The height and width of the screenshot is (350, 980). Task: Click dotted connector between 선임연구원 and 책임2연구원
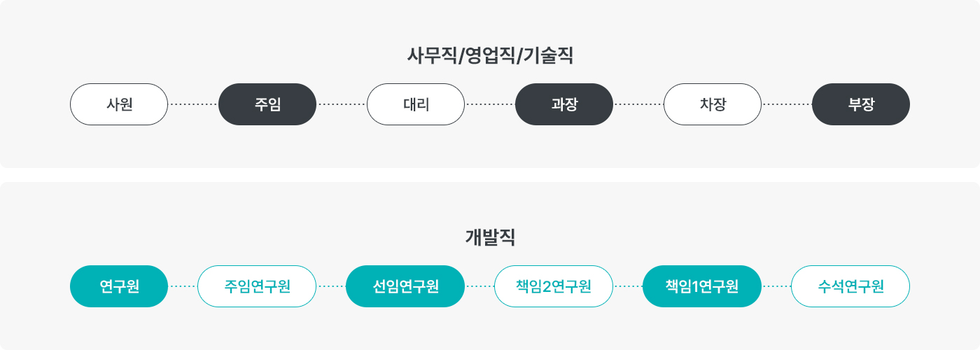click(x=479, y=286)
